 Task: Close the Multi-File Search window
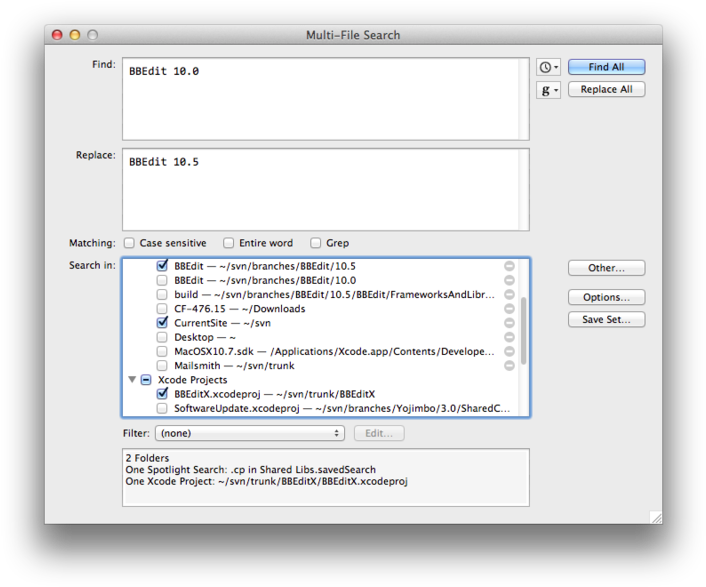click(x=57, y=35)
